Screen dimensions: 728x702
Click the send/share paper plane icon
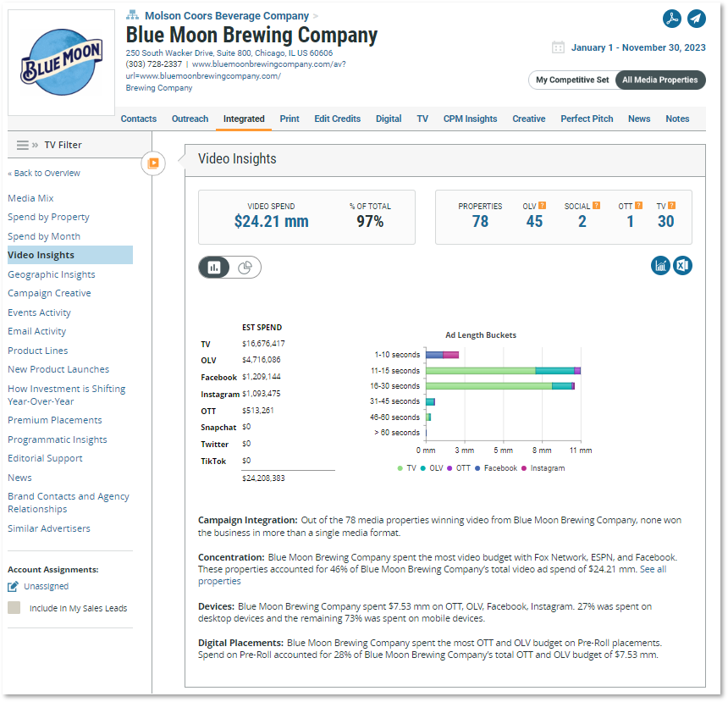697,19
